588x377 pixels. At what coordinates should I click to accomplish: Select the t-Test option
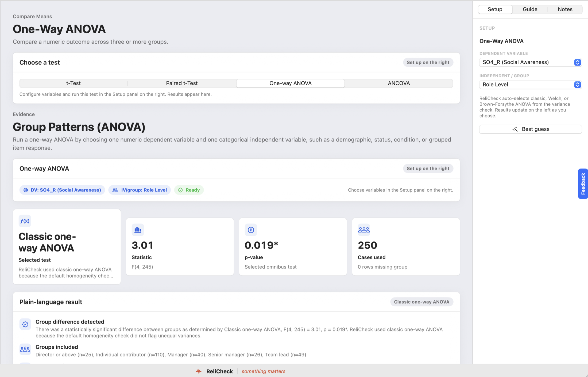[x=73, y=83]
